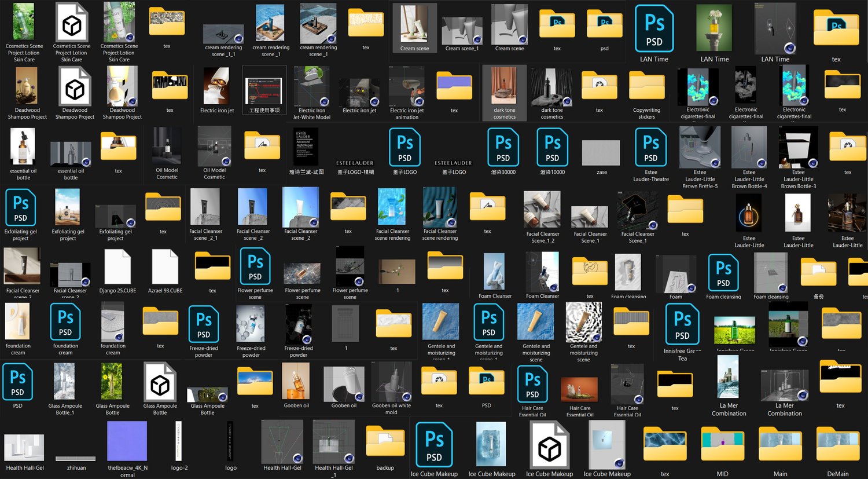Select the Estee Lauder-Theatre PSD file

[x=651, y=148]
